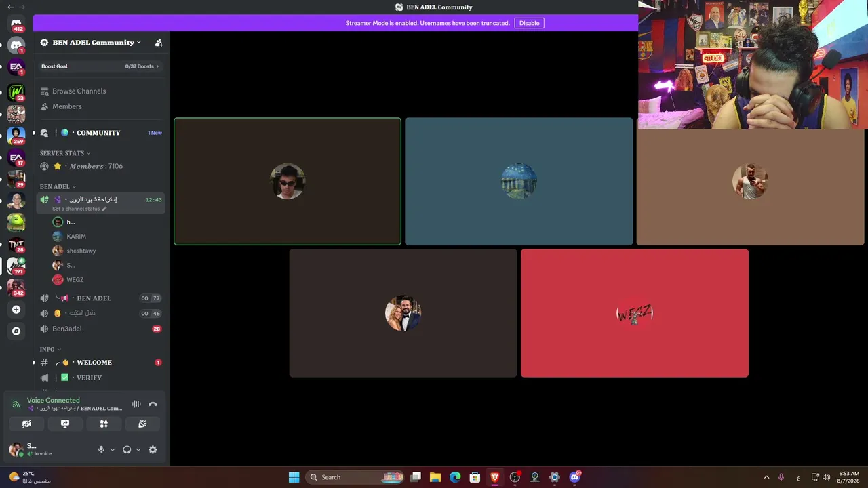Collapse the SERVER STATS category
Viewport: 868px width, 488px height.
point(65,153)
